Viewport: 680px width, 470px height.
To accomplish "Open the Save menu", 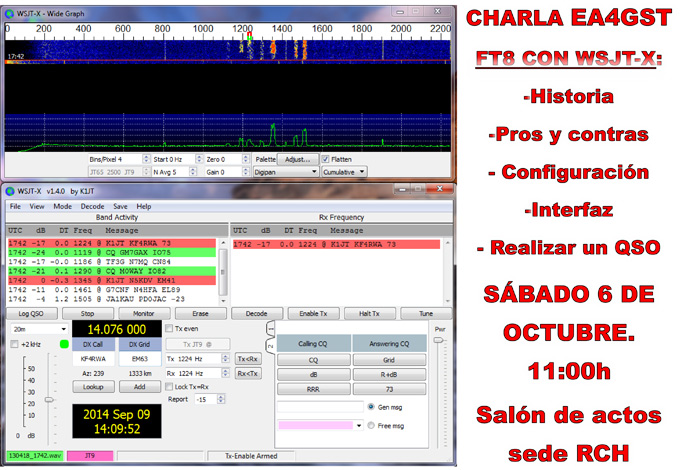I will click(x=120, y=206).
